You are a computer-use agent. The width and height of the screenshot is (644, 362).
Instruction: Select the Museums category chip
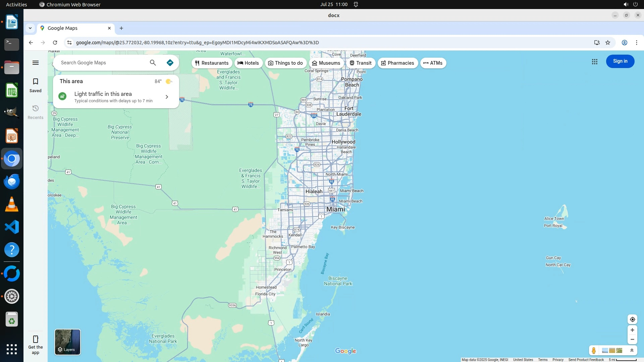point(326,63)
